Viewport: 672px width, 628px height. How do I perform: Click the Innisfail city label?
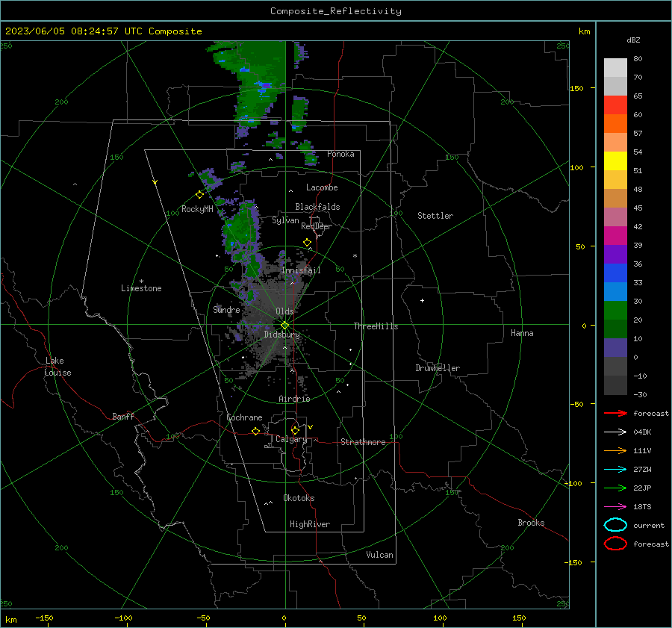(x=301, y=270)
